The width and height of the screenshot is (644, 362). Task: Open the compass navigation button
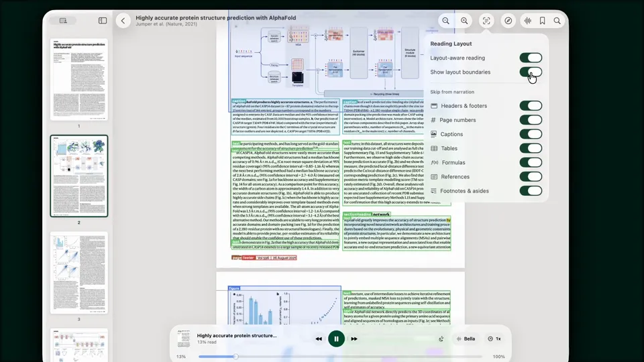coord(508,21)
